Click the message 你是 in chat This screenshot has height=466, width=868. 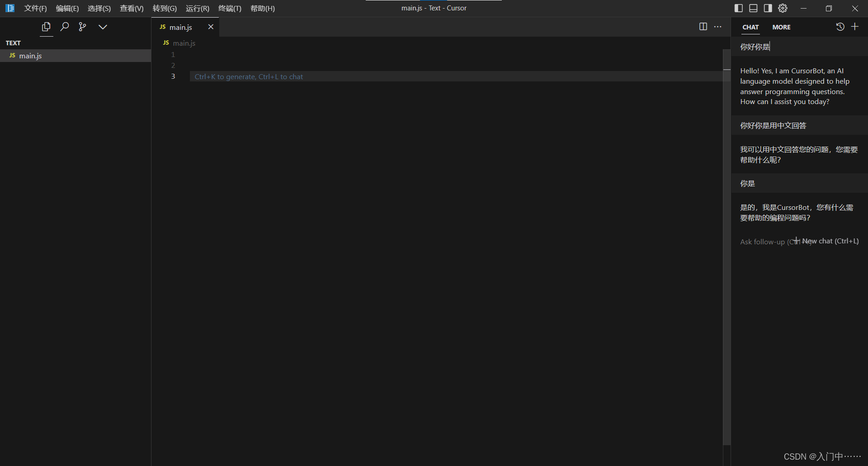coord(799,183)
